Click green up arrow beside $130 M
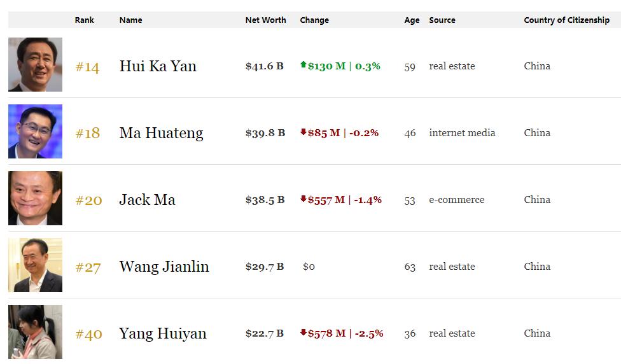The width and height of the screenshot is (621, 364). [304, 65]
